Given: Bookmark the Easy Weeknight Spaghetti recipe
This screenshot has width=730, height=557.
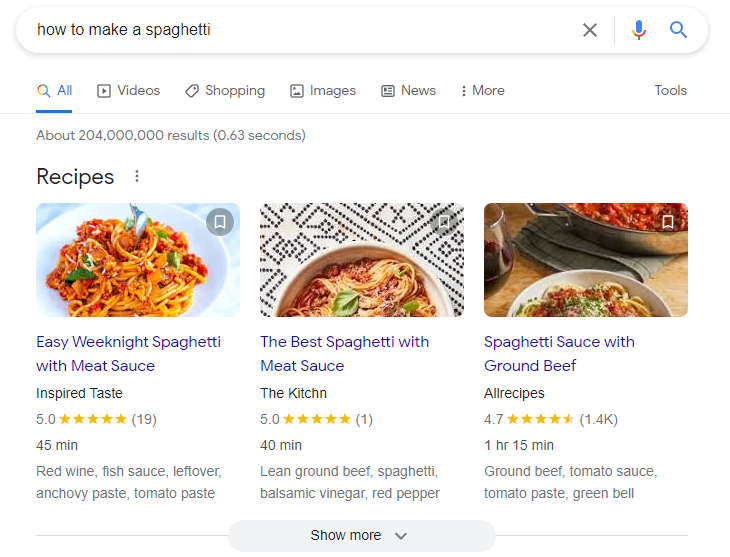Looking at the screenshot, I should tap(220, 221).
